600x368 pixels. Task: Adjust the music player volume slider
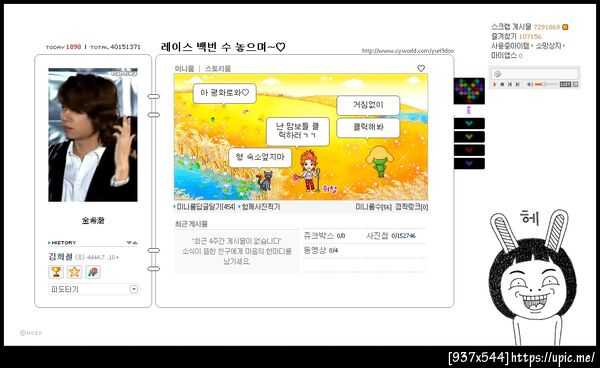546,84
